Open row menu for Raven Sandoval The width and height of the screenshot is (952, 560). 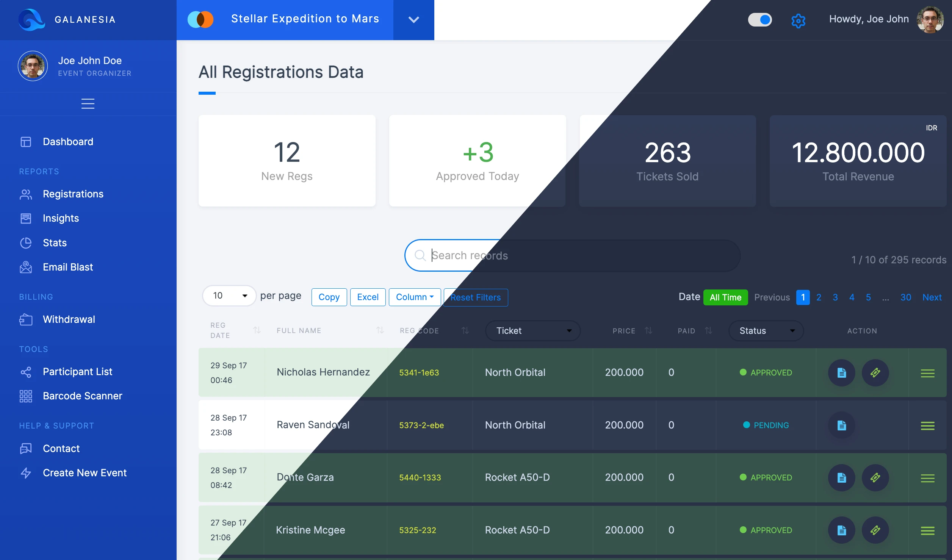[927, 425]
